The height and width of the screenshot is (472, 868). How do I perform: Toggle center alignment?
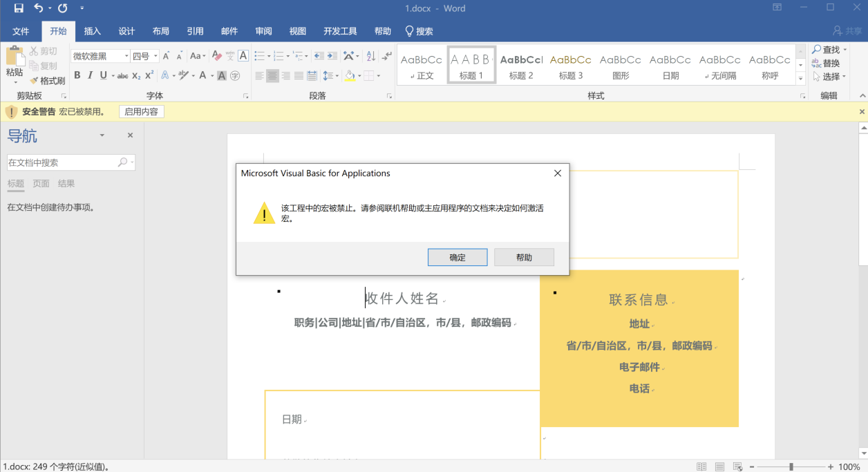coord(273,75)
